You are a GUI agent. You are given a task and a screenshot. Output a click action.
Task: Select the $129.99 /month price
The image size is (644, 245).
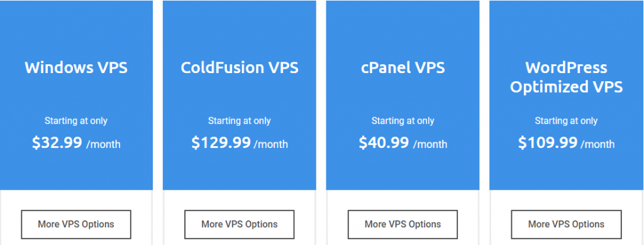[240, 142]
